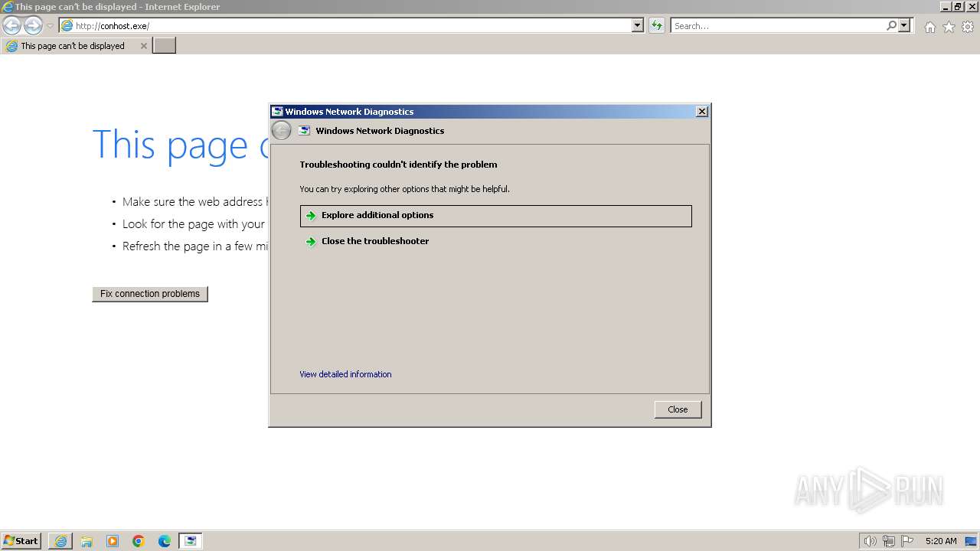Click 'You can try exploring other options' text

tap(404, 189)
